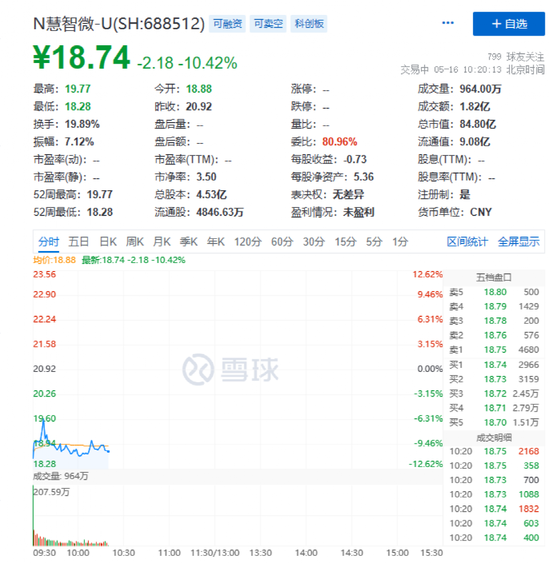Click the 成交明细 trade details header
Viewport: 550px width, 565px height.
click(x=493, y=438)
